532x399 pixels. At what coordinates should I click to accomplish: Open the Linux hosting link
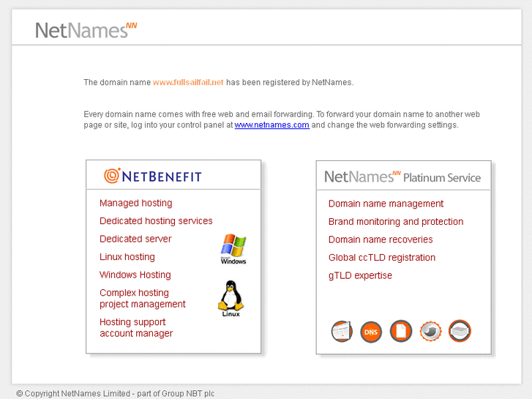[127, 257]
